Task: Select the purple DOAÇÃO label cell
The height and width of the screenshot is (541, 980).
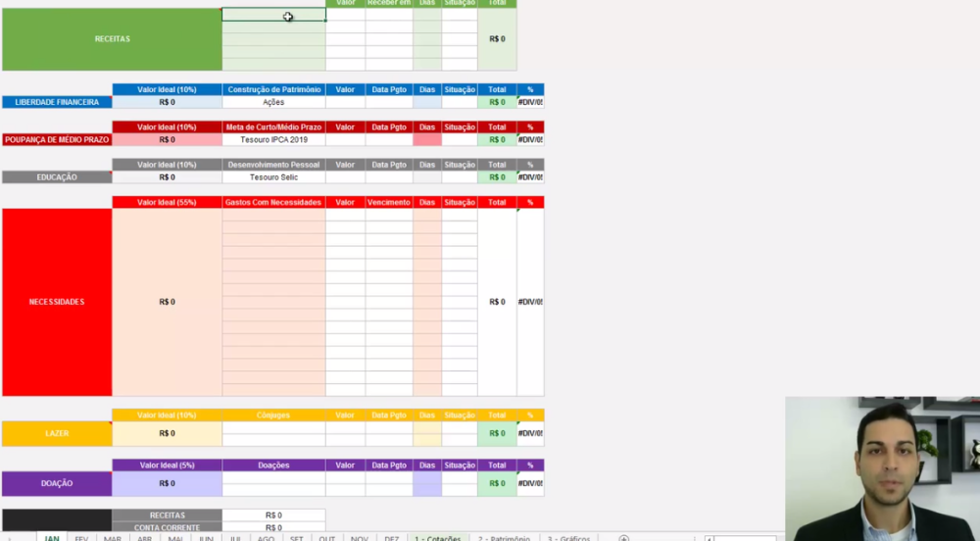Action: click(56, 483)
